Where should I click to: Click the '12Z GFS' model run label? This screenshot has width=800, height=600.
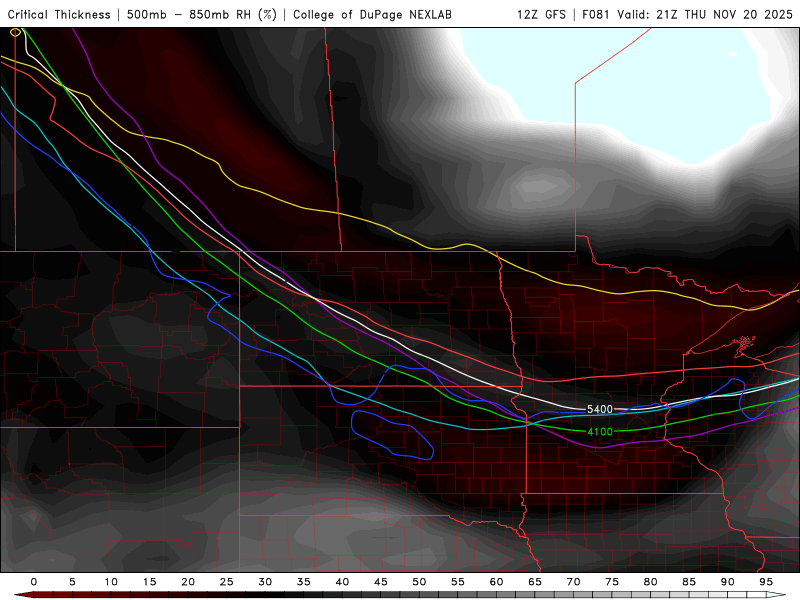click(x=541, y=14)
